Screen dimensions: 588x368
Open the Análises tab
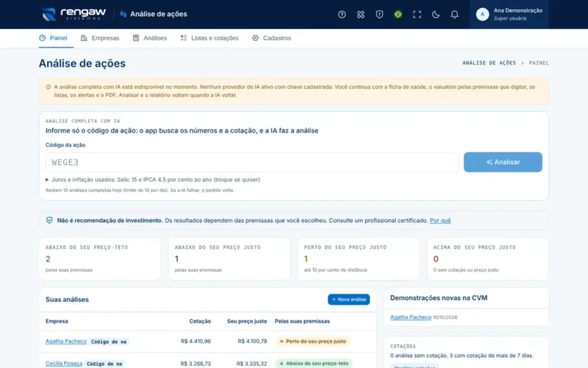point(149,38)
